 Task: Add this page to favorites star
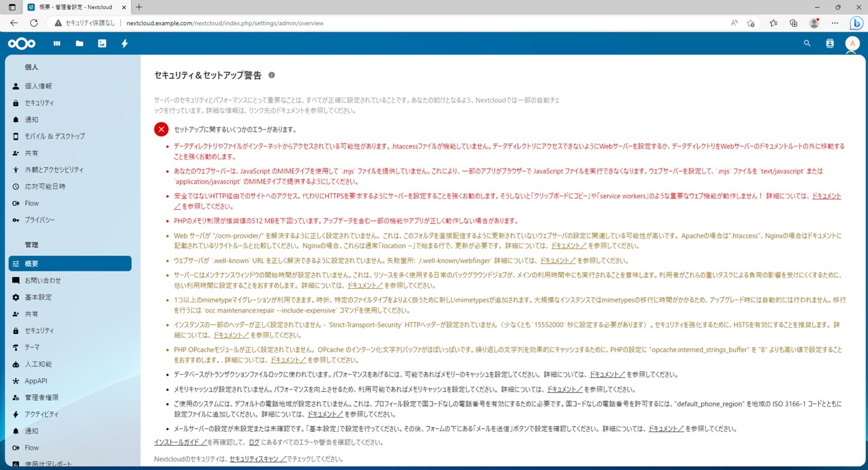click(x=751, y=23)
